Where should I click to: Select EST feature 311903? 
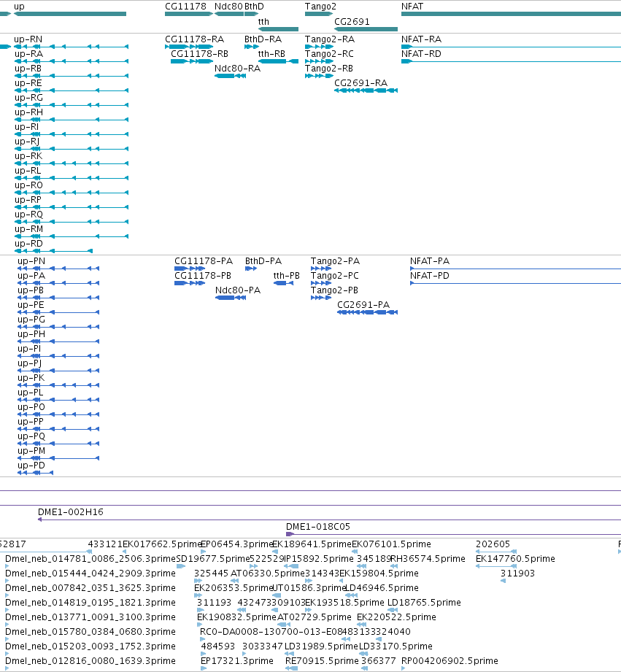click(503, 581)
